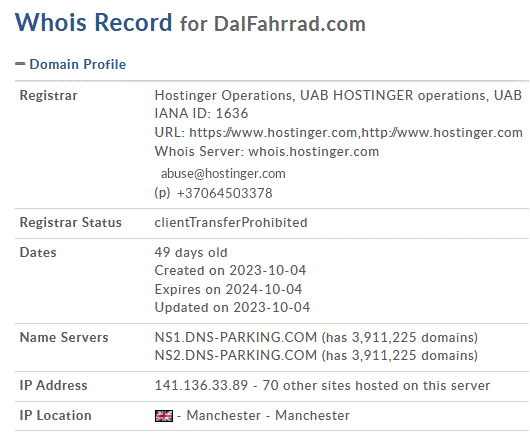This screenshot has width=530, height=437.
Task: Click the Manchester IP location text
Action: pos(268,416)
